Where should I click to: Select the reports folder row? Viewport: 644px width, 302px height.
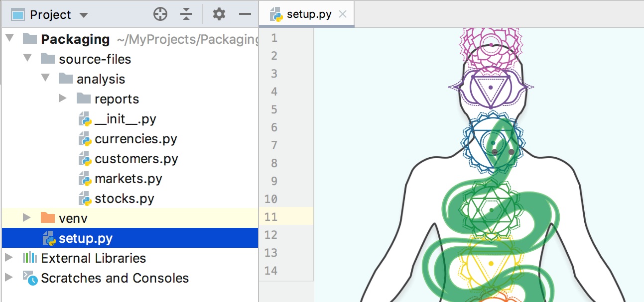tap(130, 99)
